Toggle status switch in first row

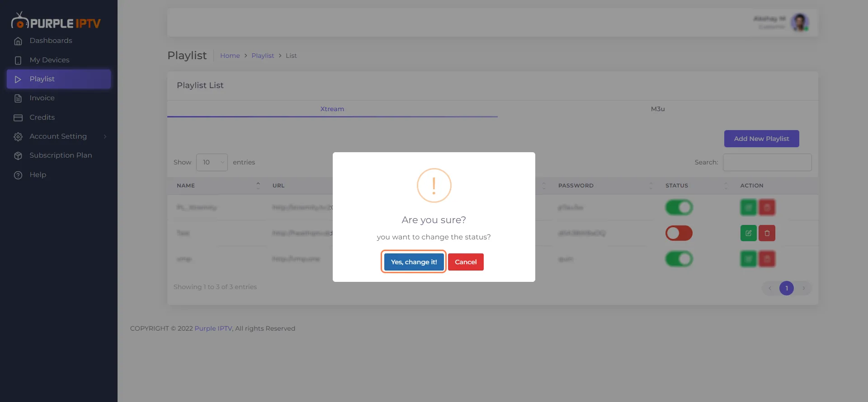pyautogui.click(x=679, y=207)
